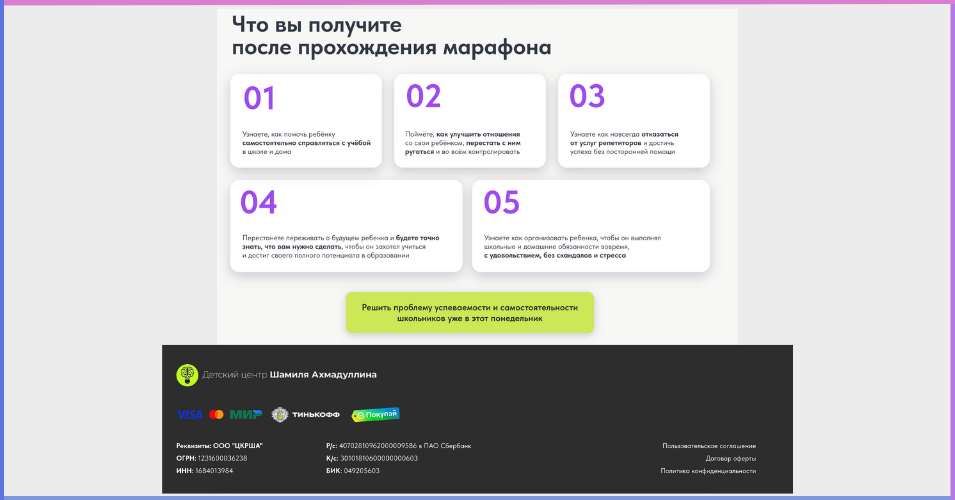Click the Покупай payment badge
The width and height of the screenshot is (955, 500).
(x=376, y=415)
